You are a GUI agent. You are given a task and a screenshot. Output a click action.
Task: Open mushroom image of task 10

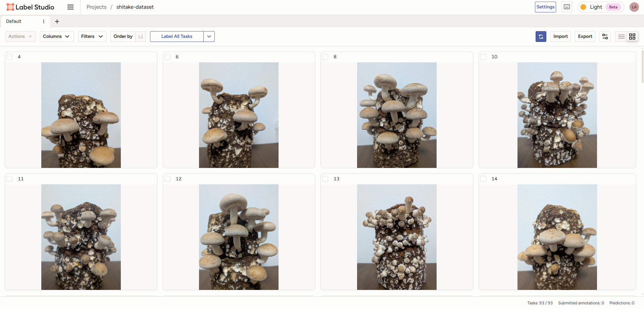tap(557, 115)
